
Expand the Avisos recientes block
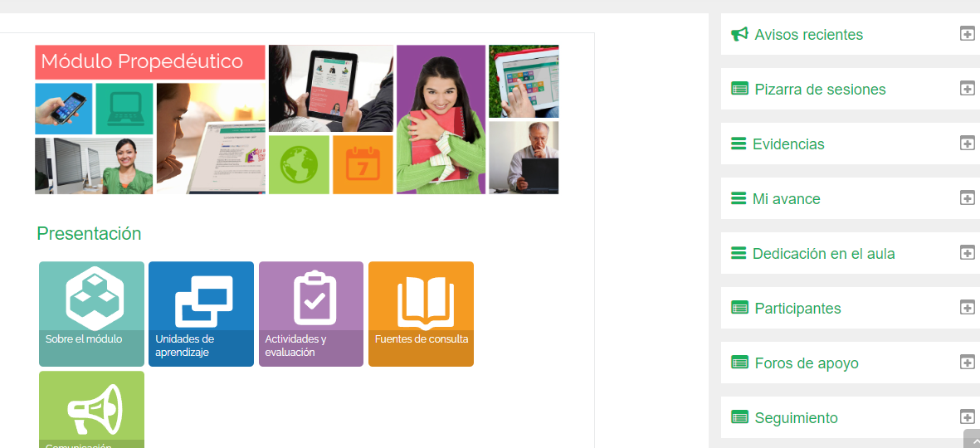(967, 33)
